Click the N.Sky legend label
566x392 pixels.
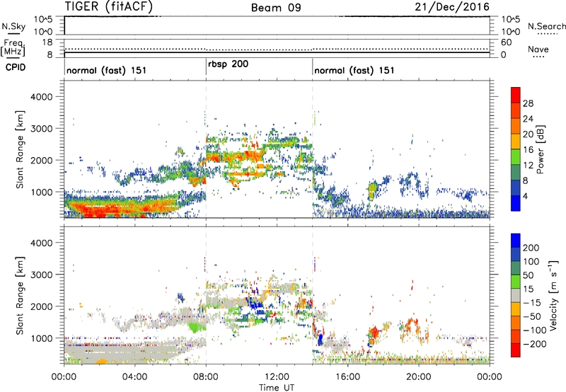click(13, 26)
